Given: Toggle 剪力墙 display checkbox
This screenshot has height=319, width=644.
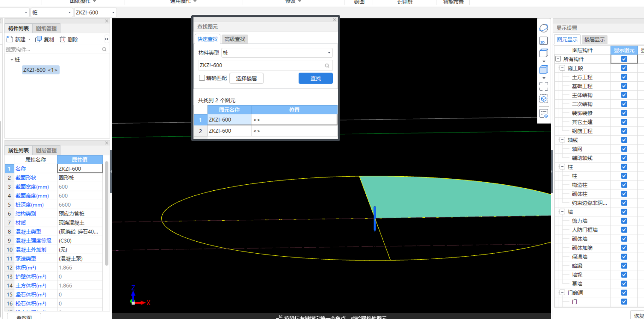Looking at the screenshot, I should pos(624,221).
